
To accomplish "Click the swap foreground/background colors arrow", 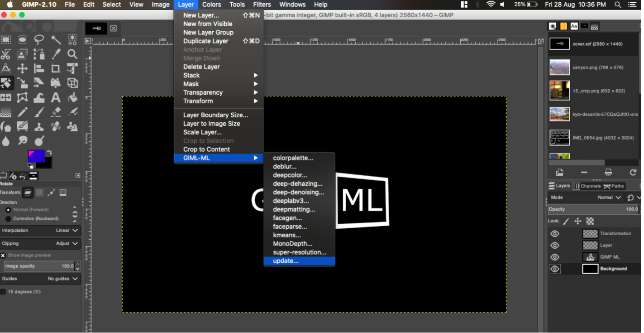I will (50, 152).
